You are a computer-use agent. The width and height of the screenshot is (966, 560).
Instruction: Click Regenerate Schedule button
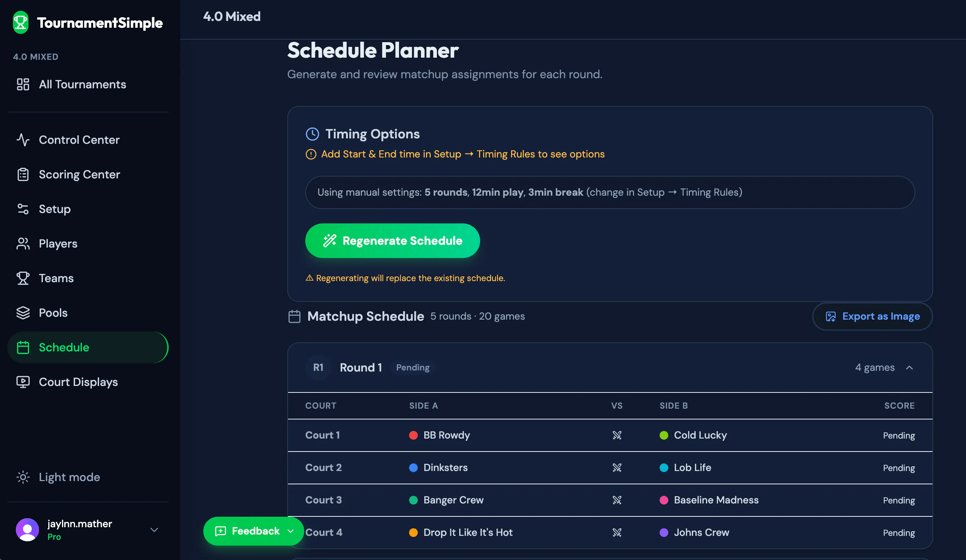(393, 241)
